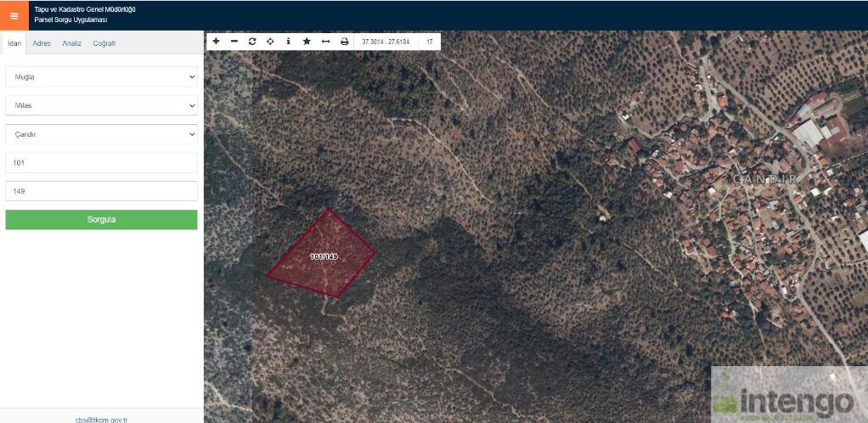Click the zoom in plus icon
Screen dimensions: 868x423
point(216,41)
